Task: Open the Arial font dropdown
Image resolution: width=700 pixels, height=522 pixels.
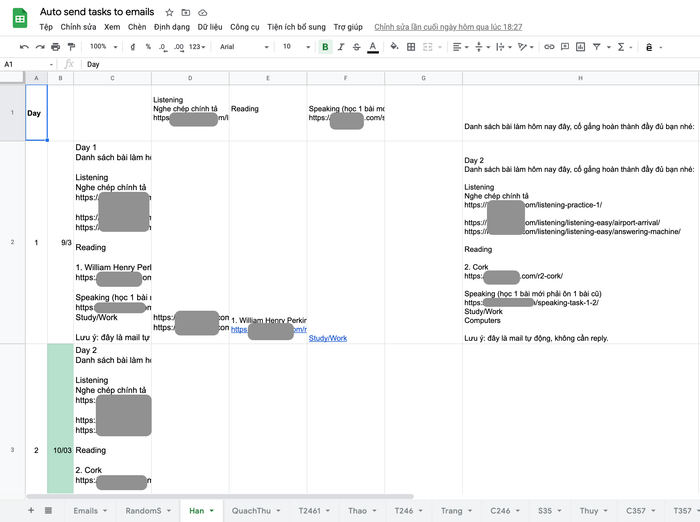Action: [244, 47]
